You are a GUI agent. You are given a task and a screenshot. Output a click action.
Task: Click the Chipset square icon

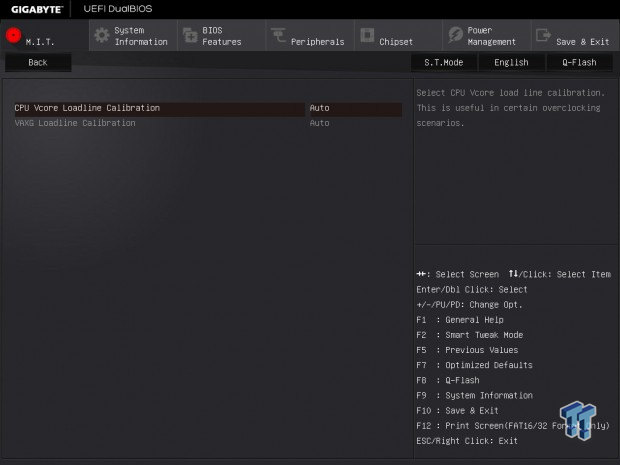(367, 35)
